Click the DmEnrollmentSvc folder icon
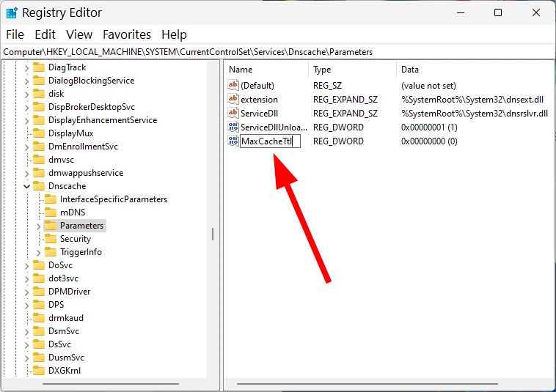The height and width of the screenshot is (392, 556). (x=39, y=147)
